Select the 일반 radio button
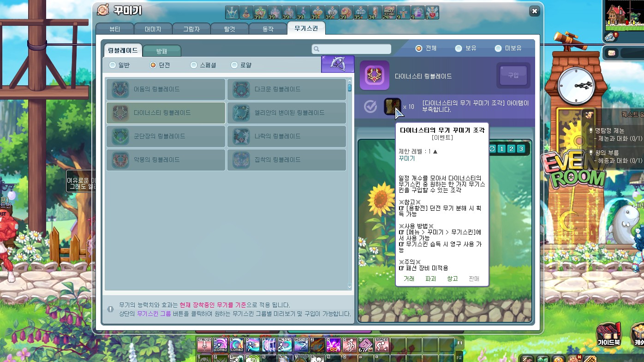The height and width of the screenshot is (362, 644). 113,65
